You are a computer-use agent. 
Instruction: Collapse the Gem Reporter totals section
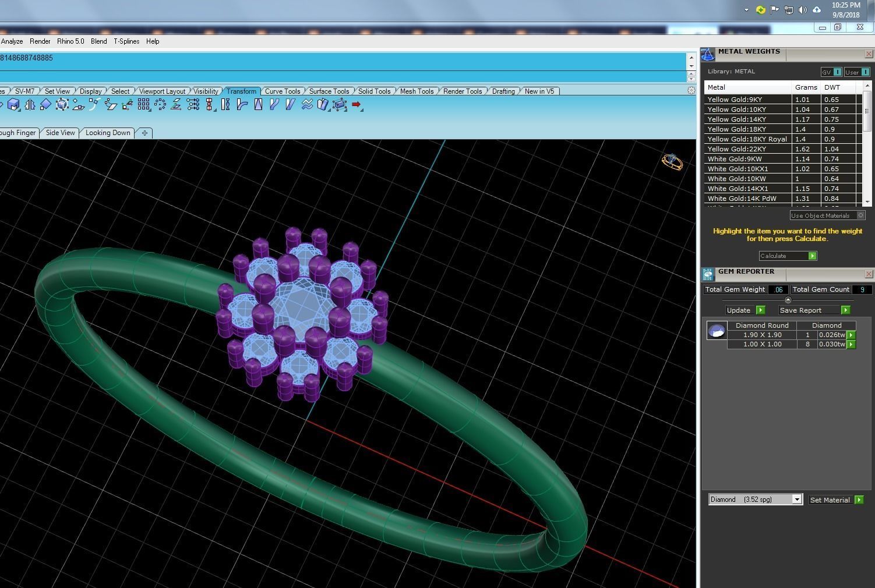[788, 300]
